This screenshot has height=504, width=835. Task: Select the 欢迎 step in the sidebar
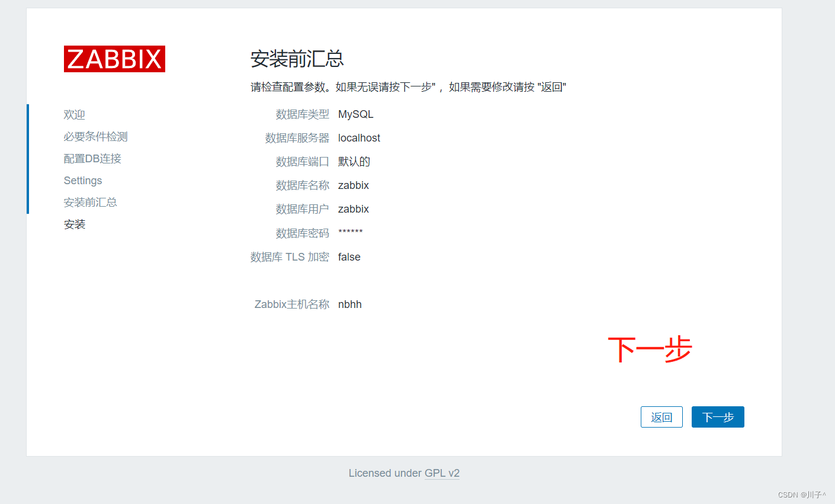pos(74,114)
